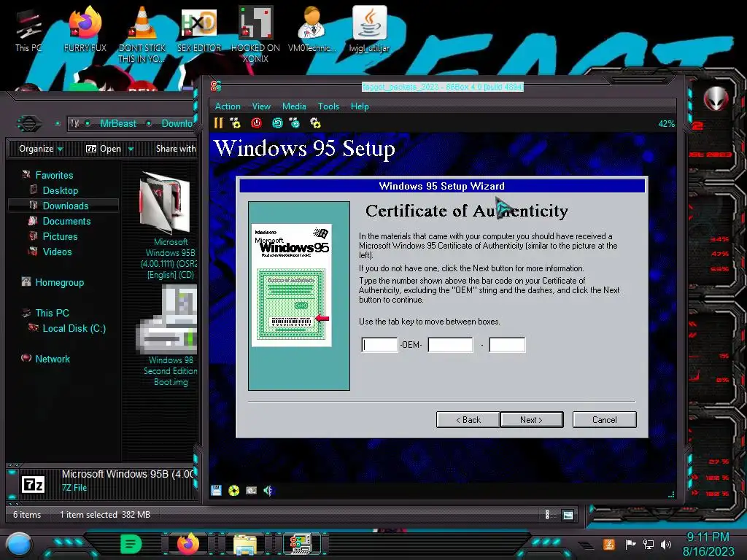
Task: Select Pictures in Explorer navigation pane
Action: (x=60, y=236)
